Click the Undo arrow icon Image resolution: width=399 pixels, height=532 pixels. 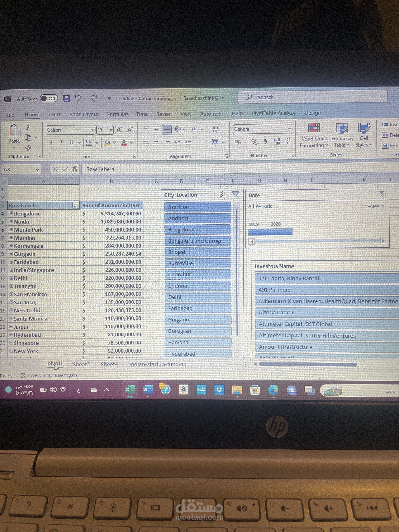pos(78,98)
